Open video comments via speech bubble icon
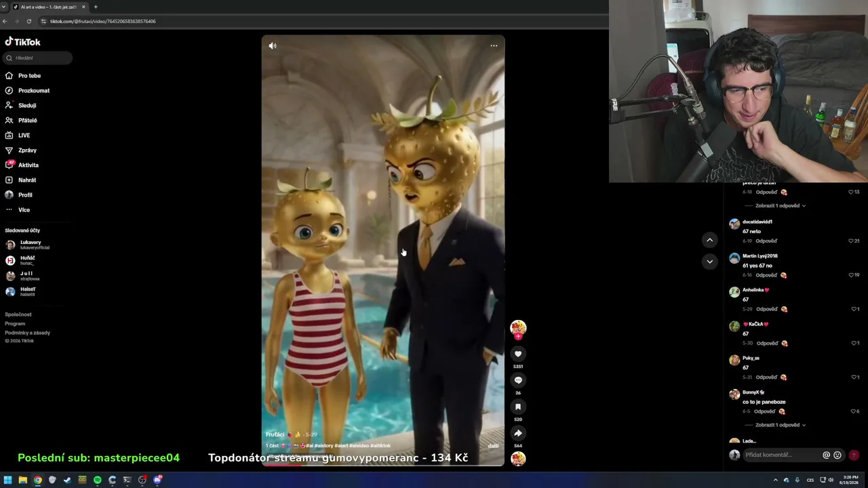 point(518,380)
